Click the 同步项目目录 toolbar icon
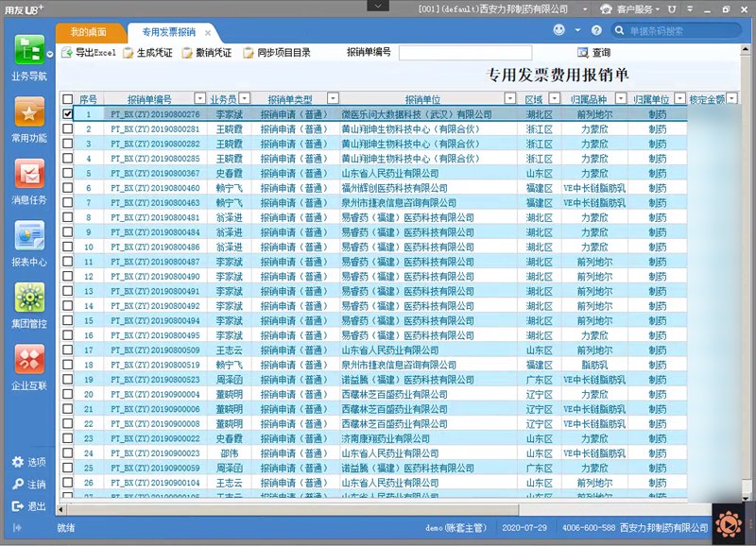Viewport: 756px width, 546px height. (x=249, y=53)
